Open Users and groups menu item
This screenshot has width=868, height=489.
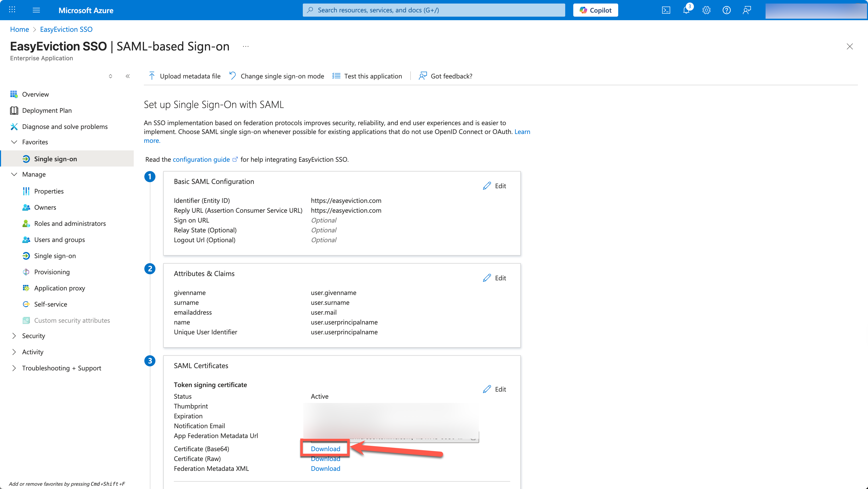pyautogui.click(x=59, y=240)
